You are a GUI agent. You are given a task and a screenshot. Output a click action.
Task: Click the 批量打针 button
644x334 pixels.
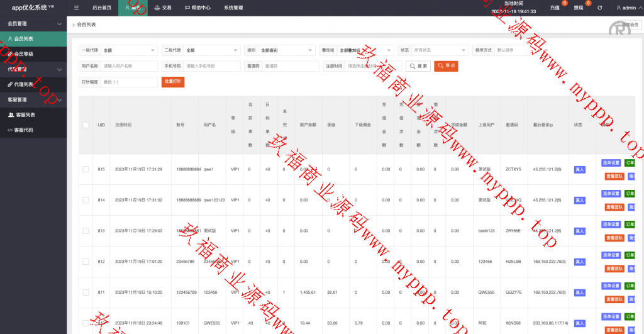(x=173, y=82)
